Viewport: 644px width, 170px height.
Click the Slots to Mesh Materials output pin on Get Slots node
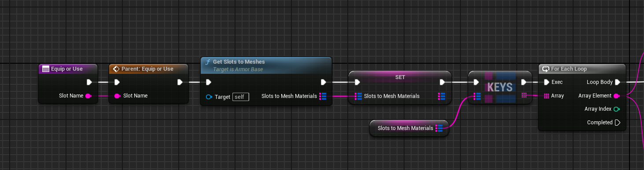coord(323,96)
